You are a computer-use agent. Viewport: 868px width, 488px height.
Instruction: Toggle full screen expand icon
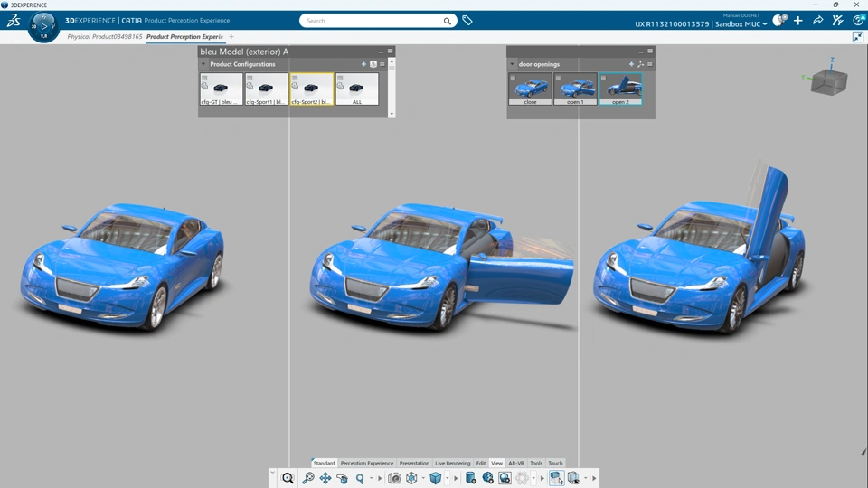[x=858, y=37]
